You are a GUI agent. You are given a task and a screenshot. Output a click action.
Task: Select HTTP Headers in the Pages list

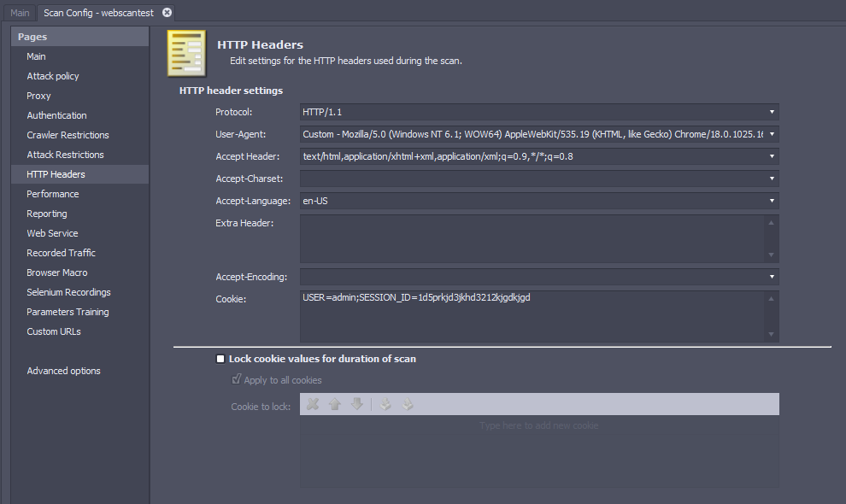point(79,174)
